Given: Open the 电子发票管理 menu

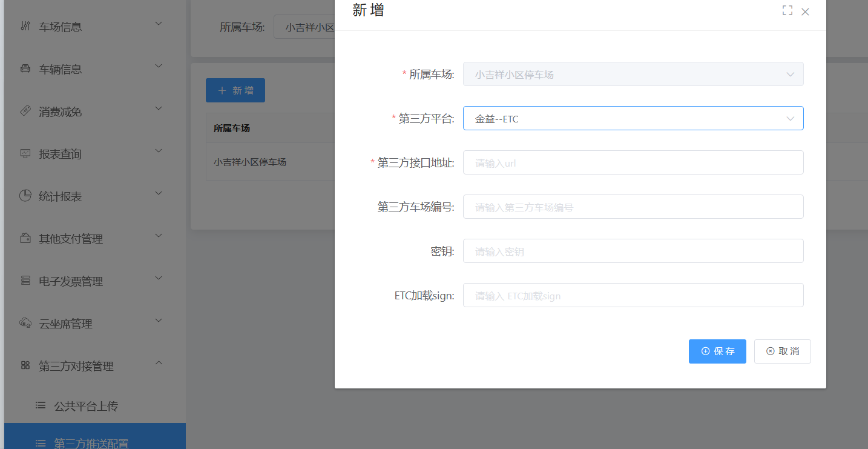Looking at the screenshot, I should (x=95, y=281).
